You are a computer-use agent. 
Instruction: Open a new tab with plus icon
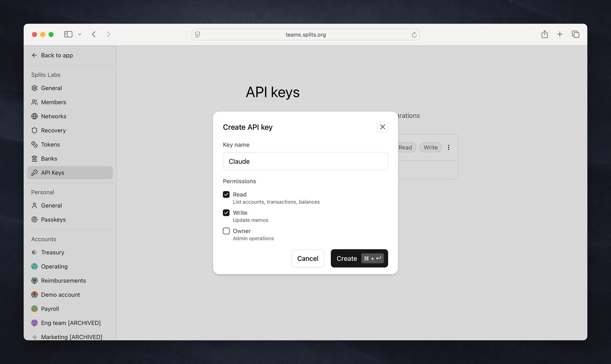tap(560, 35)
